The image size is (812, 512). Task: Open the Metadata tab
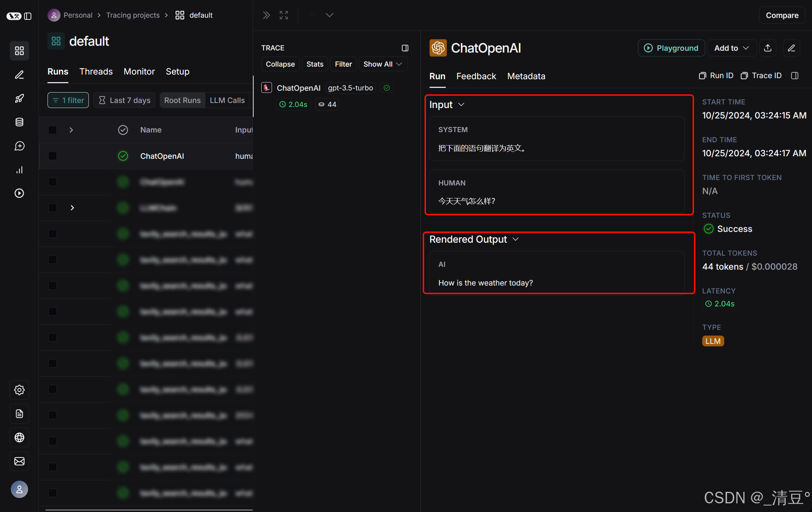pyautogui.click(x=526, y=76)
